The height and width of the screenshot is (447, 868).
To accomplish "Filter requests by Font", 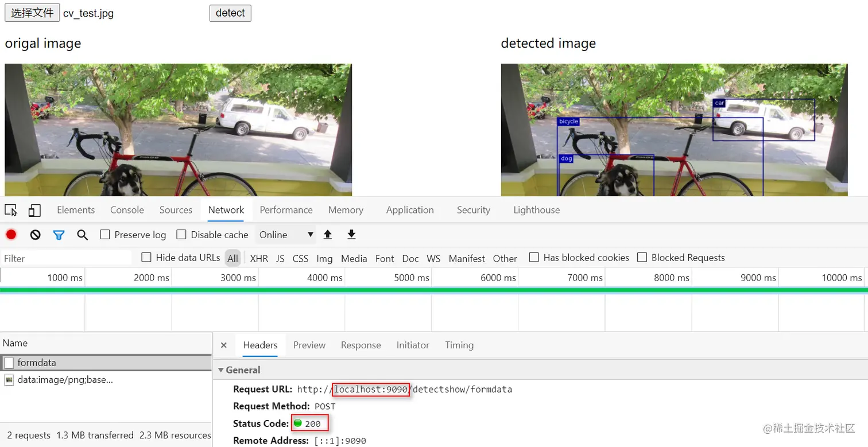I will click(385, 259).
